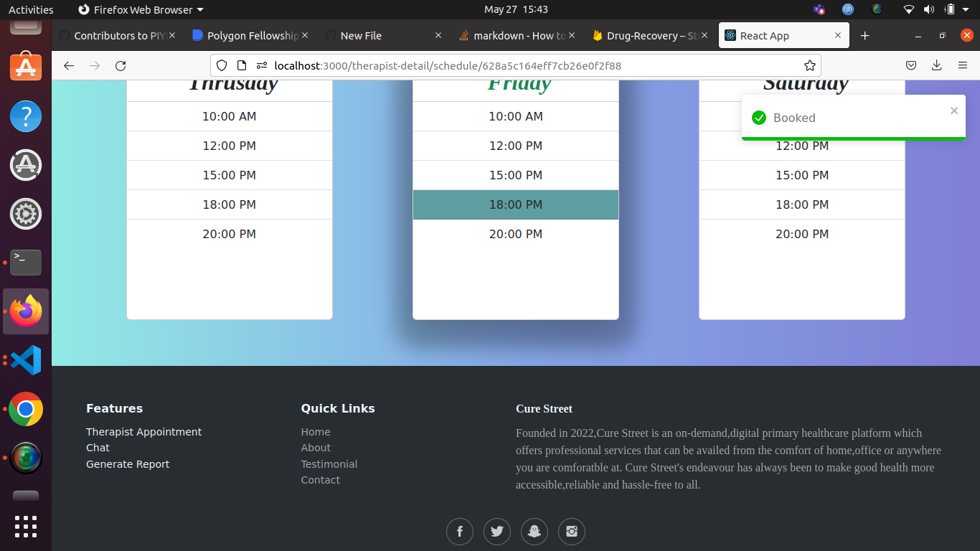Viewport: 980px width, 551px height.
Task: Dismiss the Booked notification toast
Action: click(x=954, y=110)
